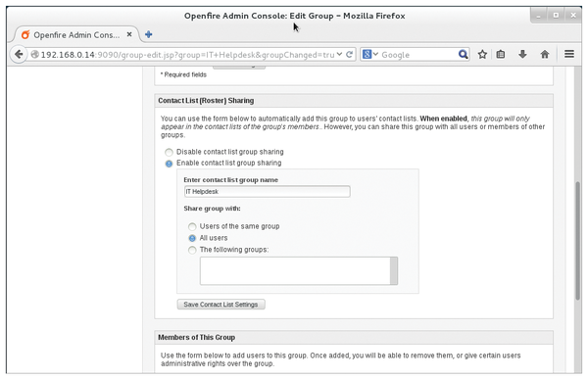This screenshot has width=588, height=380.
Task: Choose Users of the same group
Action: click(192, 226)
